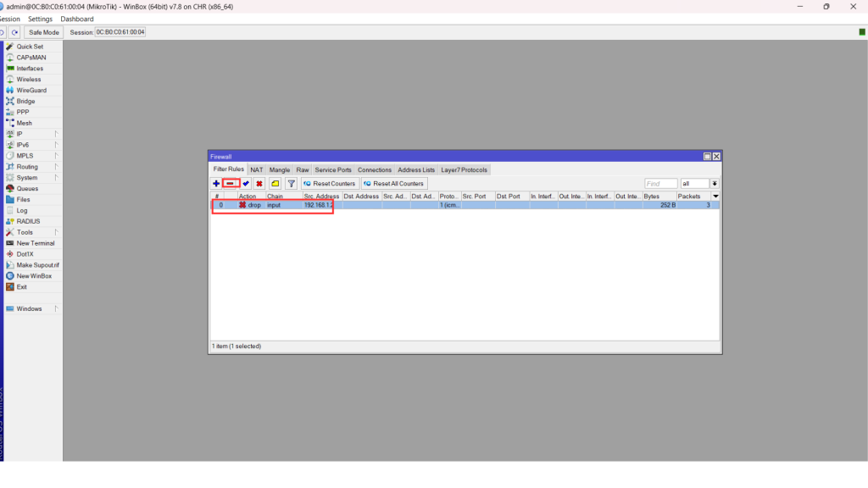Click the Redo arrow icon in top toolbar

pos(14,32)
